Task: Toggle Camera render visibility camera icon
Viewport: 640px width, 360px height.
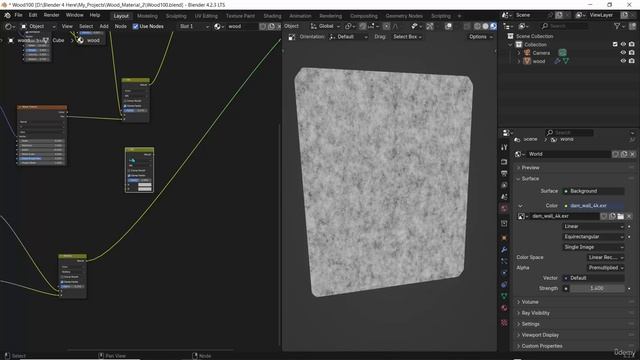Action: point(632,53)
